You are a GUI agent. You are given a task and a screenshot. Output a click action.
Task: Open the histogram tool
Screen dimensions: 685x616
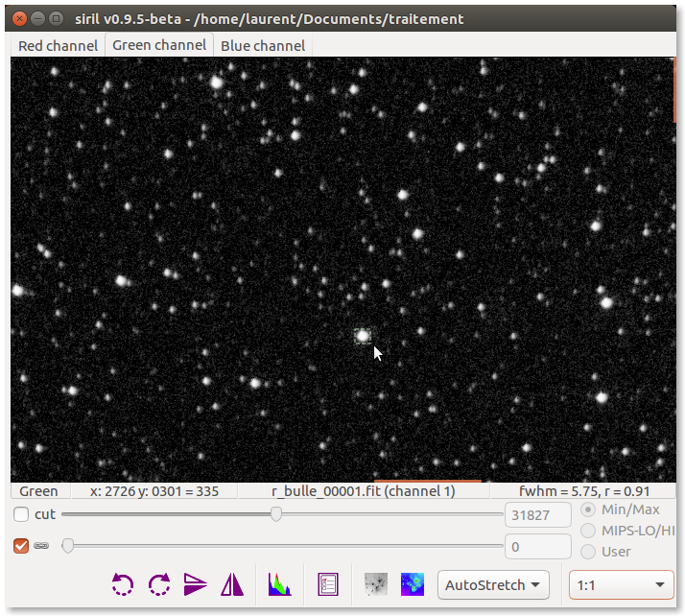279,584
